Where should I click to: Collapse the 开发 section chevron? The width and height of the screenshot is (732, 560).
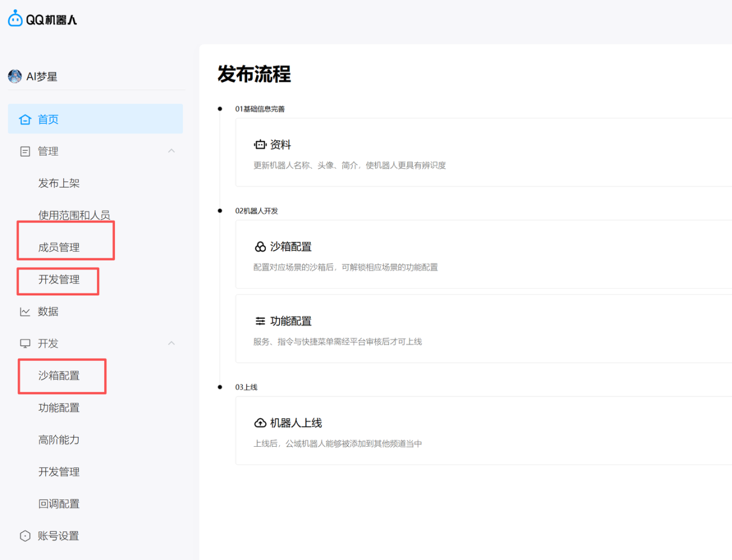(172, 343)
